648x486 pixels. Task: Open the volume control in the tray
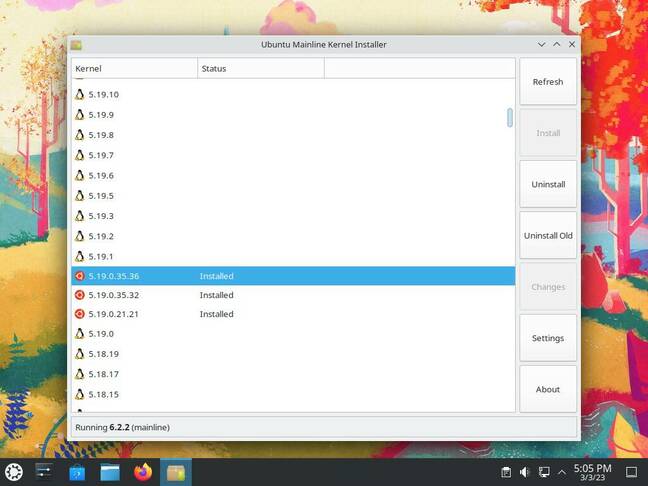pos(525,472)
